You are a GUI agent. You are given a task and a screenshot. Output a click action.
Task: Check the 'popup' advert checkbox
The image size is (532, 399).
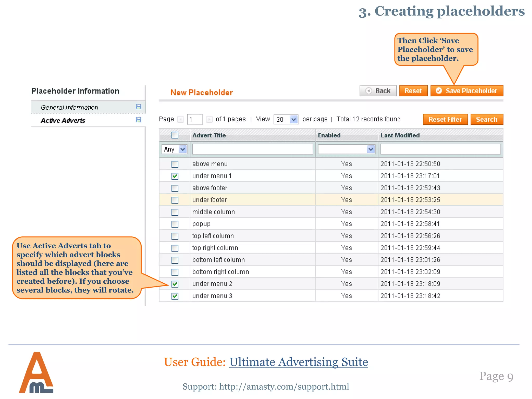pos(175,224)
